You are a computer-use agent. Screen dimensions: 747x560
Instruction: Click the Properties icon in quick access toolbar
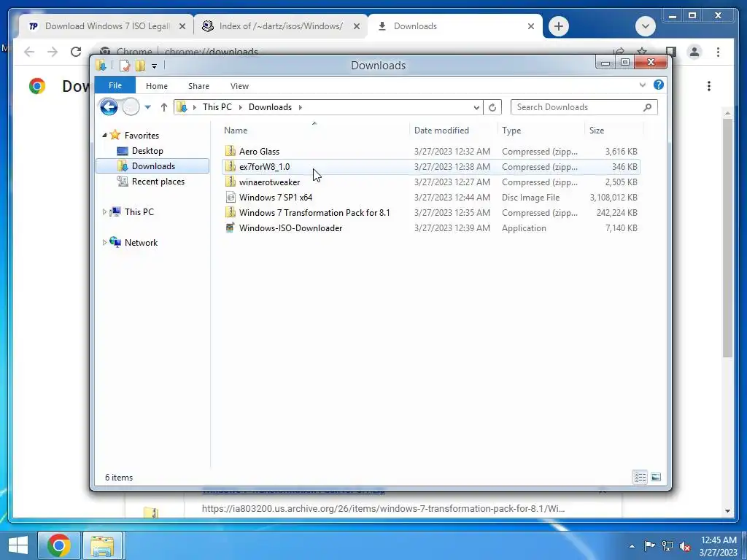(124, 66)
